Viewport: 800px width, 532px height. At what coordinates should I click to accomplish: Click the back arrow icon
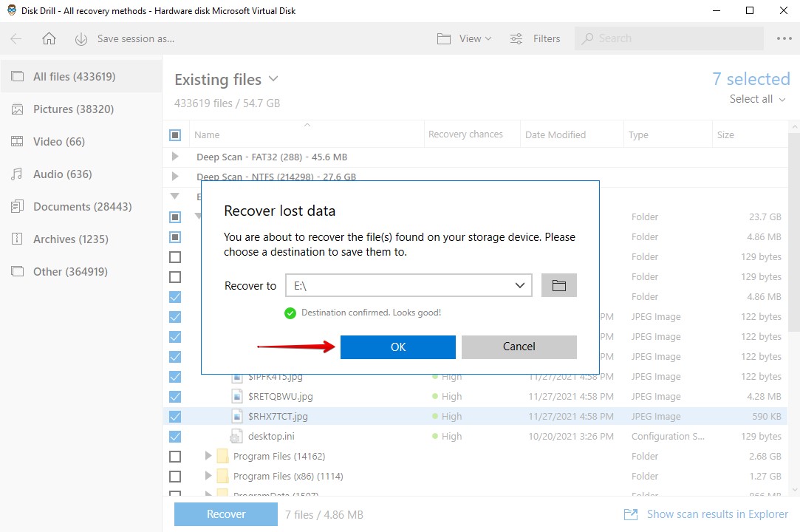pyautogui.click(x=16, y=39)
